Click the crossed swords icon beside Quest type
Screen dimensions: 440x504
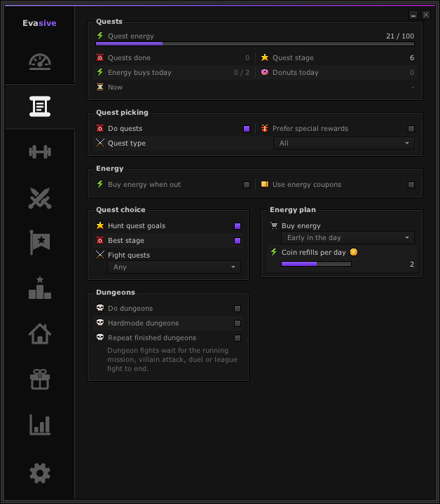click(x=100, y=143)
